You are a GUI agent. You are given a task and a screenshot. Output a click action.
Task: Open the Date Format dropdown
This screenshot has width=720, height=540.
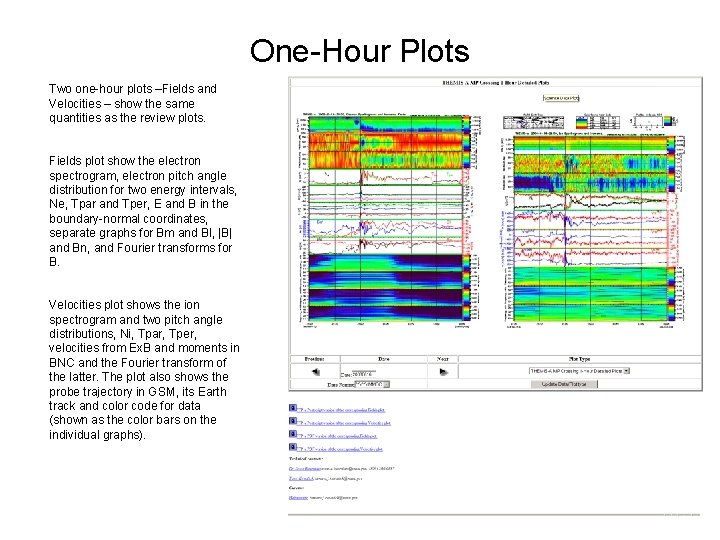click(x=372, y=384)
